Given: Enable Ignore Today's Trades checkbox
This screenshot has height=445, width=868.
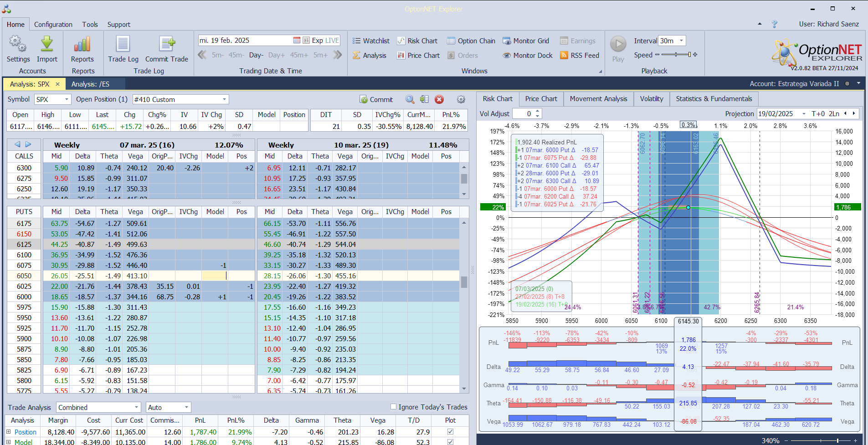Looking at the screenshot, I should (x=393, y=407).
